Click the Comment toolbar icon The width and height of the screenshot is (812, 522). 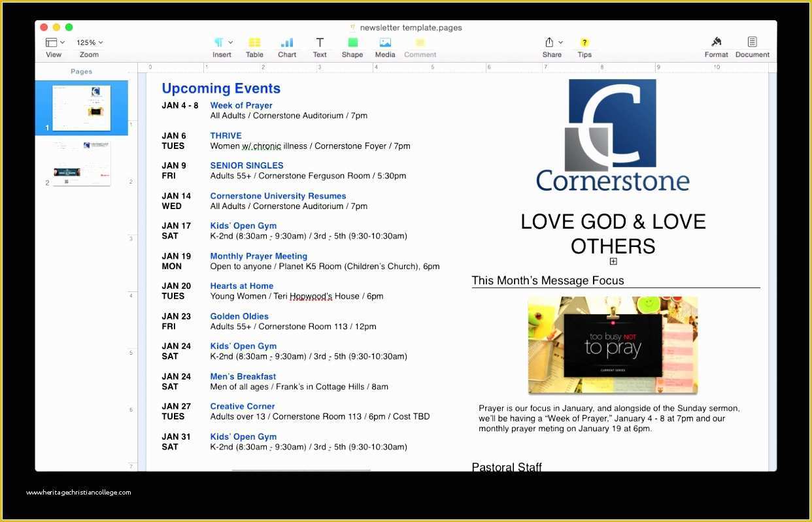[420, 42]
